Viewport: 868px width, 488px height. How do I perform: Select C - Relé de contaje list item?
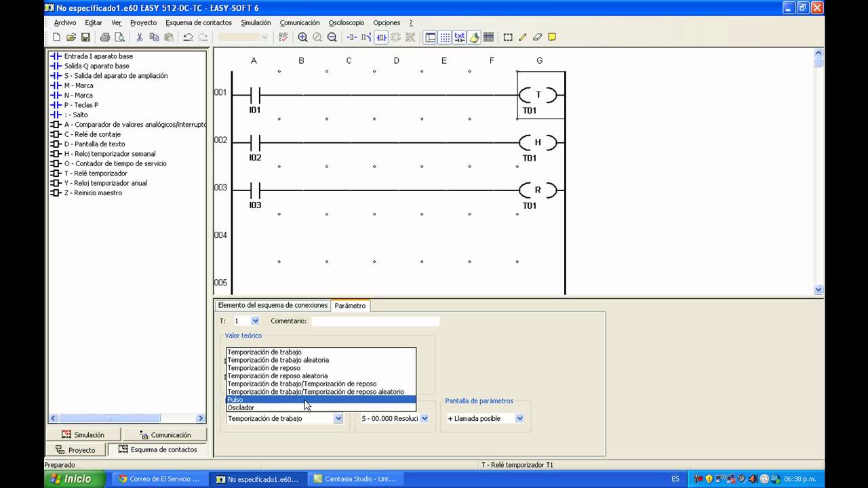(x=92, y=134)
